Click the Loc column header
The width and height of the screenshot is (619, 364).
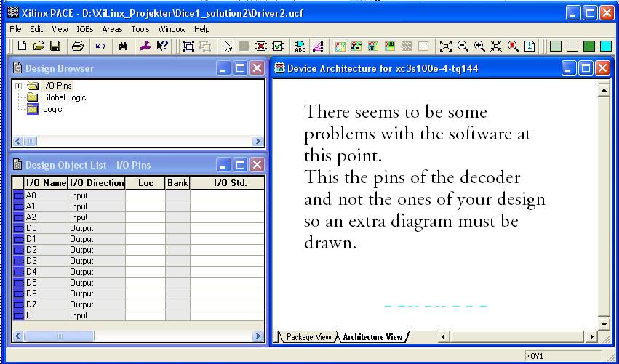tap(145, 183)
